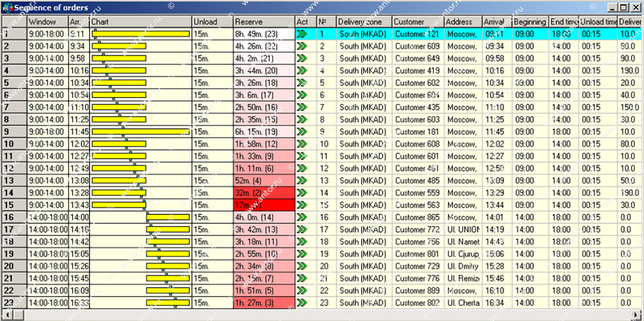Viewport: 644px width, 321px height.
Task: Select the red reserve cell 17m. (1)
Action: [264, 205]
